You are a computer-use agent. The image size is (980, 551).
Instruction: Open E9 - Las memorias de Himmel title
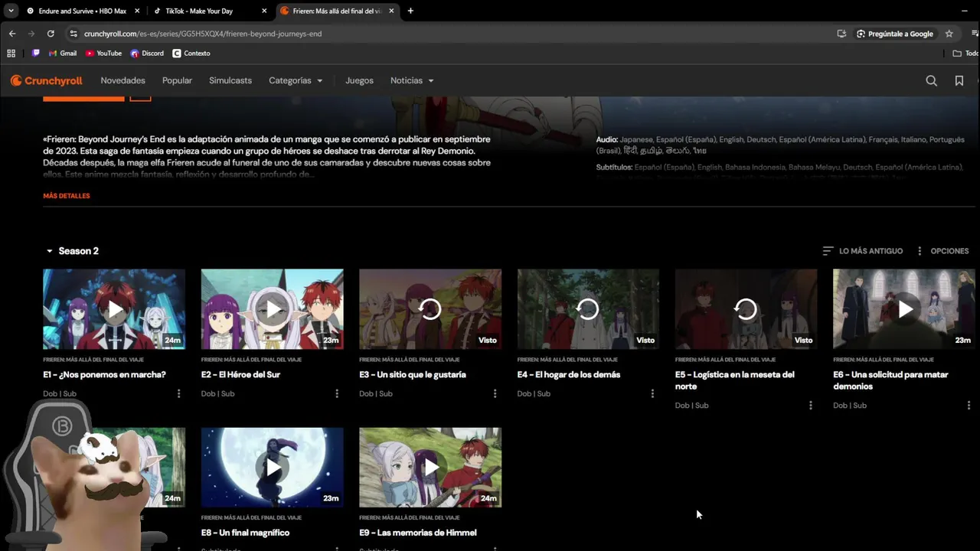(418, 533)
